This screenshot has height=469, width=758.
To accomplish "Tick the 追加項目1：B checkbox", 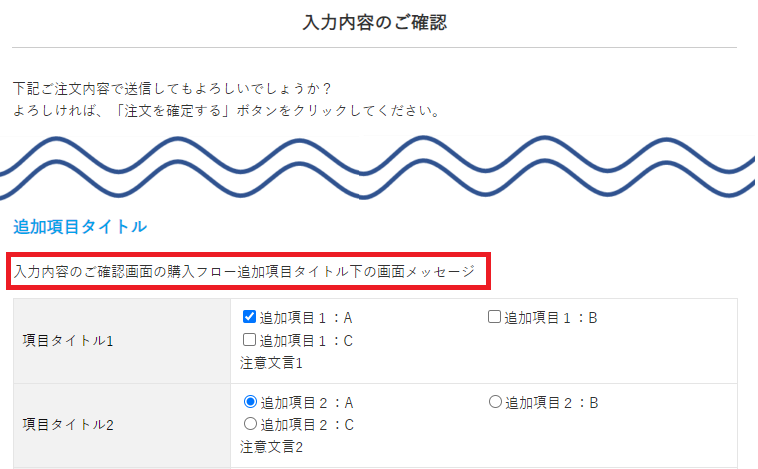I will tap(494, 318).
